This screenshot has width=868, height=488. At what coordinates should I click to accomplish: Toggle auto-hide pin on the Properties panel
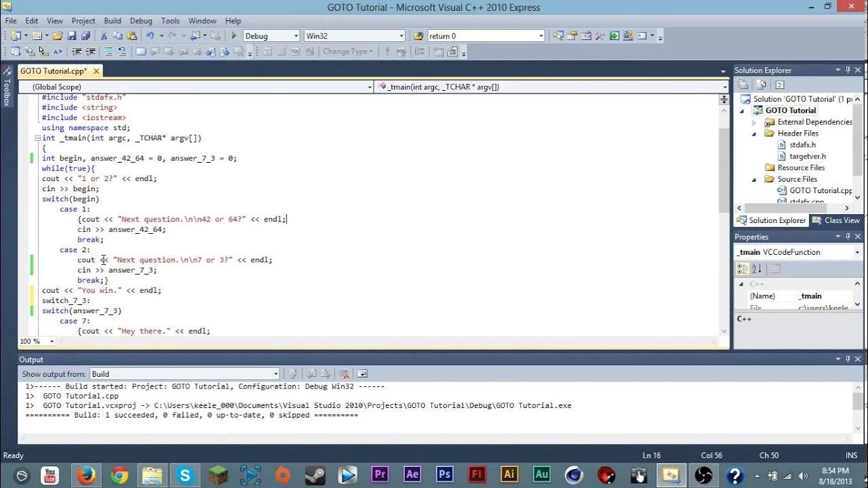click(x=848, y=237)
